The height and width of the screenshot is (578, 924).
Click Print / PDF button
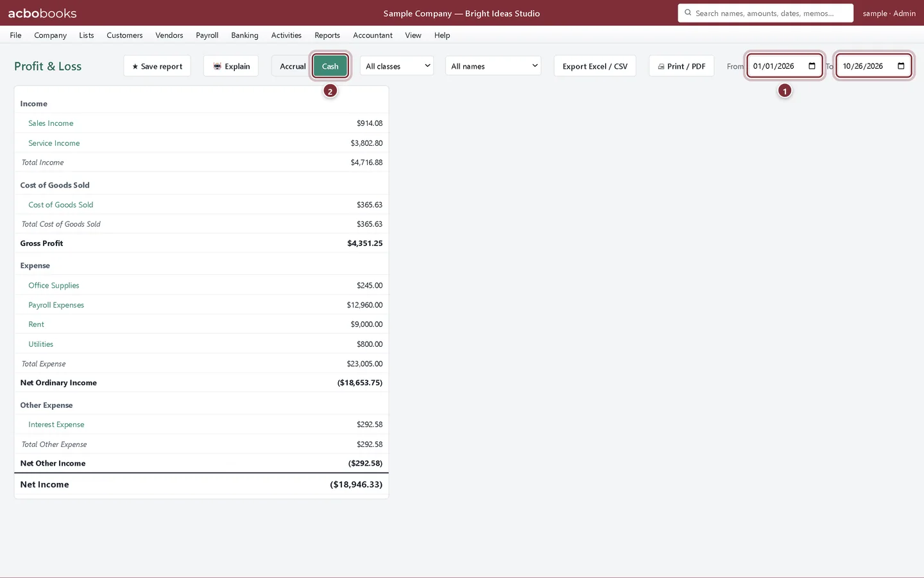click(x=681, y=66)
